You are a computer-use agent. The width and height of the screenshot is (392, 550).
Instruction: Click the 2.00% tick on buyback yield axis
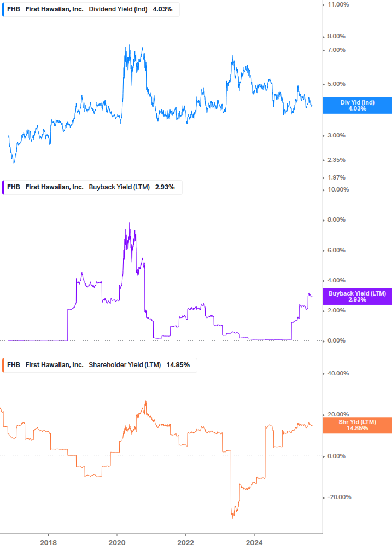tap(336, 311)
